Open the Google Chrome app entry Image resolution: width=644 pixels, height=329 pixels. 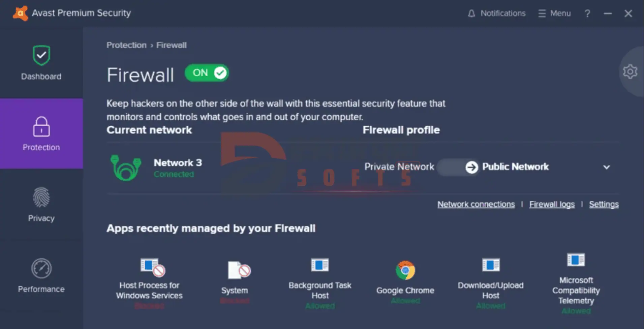point(405,270)
